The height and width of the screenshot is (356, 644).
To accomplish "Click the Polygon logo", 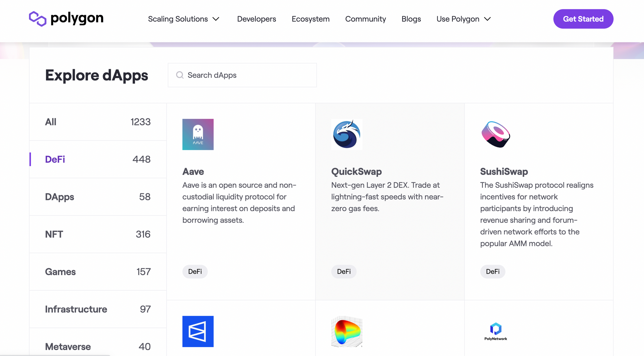I will (66, 19).
